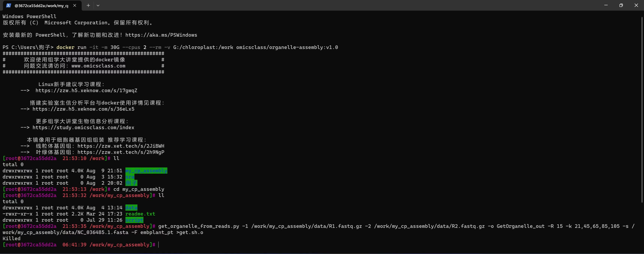Screen dimensions: 644x254
Task: Open the study.omicsclass.com/index link
Action: tap(83, 127)
